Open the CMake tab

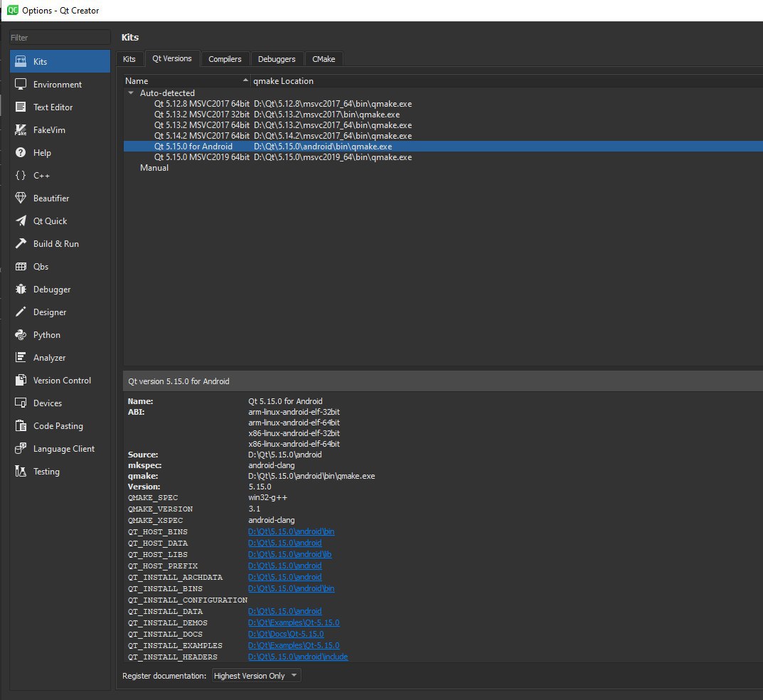click(324, 59)
